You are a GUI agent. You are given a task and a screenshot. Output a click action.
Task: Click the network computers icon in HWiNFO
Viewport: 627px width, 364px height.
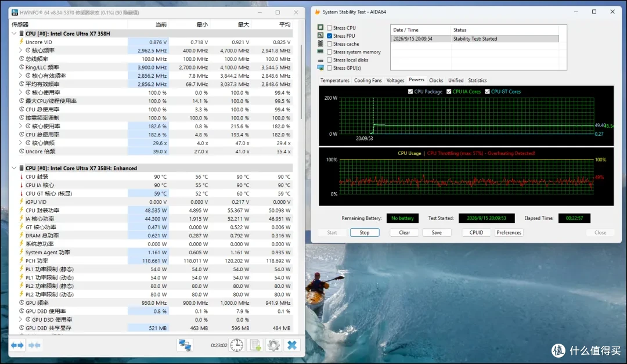click(x=185, y=345)
